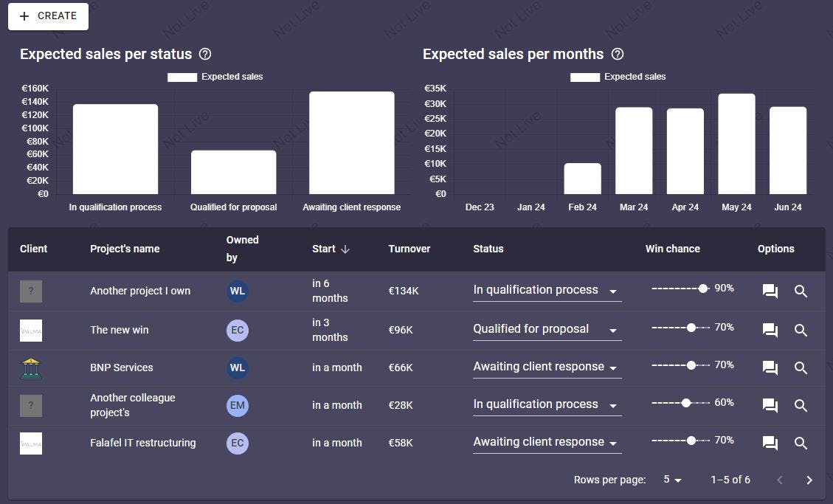The width and height of the screenshot is (833, 504).
Task: Open comments for Another colleague project's
Action: [770, 405]
